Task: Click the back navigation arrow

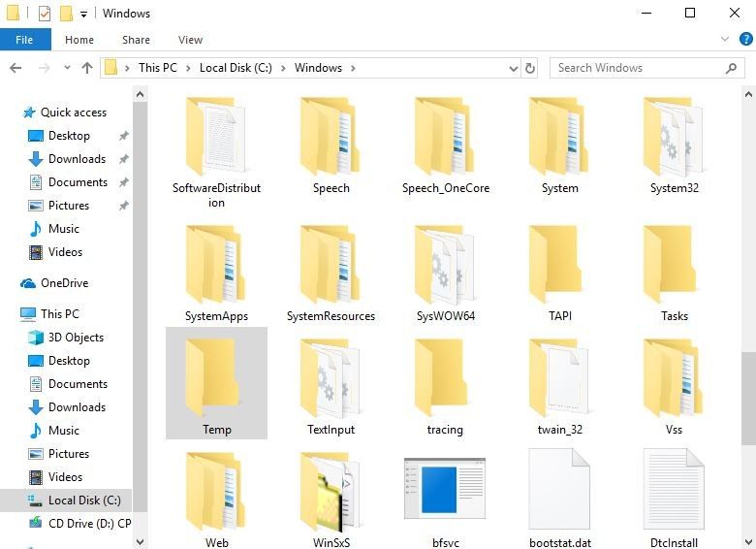Action: (x=16, y=68)
